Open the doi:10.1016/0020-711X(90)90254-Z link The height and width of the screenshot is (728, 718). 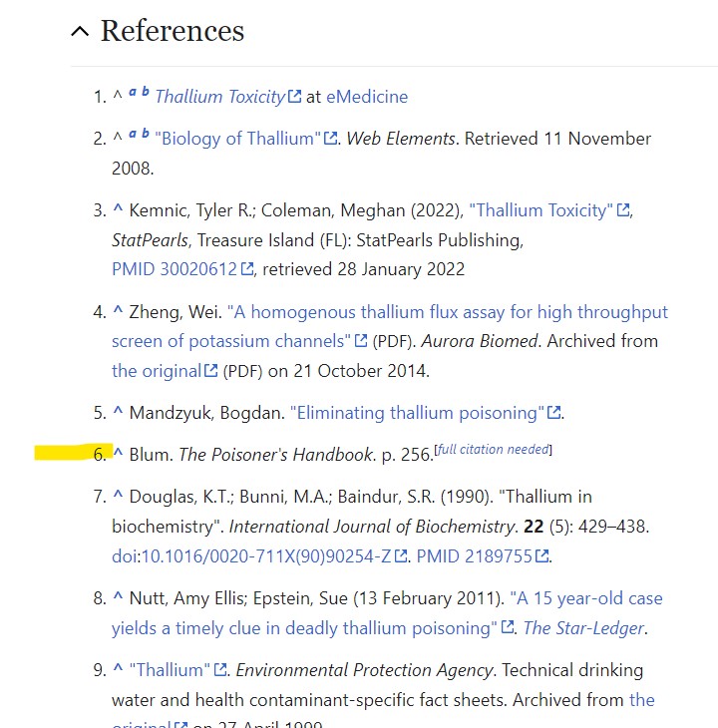coord(251,555)
